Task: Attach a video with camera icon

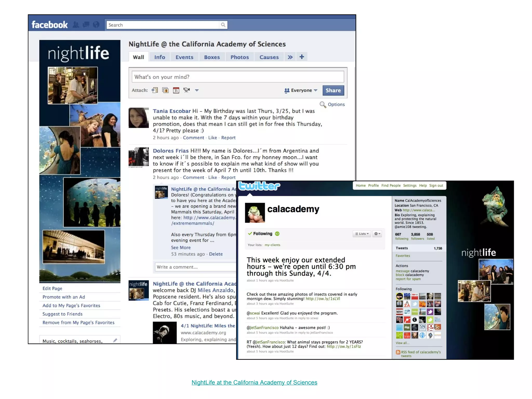Action: [187, 90]
